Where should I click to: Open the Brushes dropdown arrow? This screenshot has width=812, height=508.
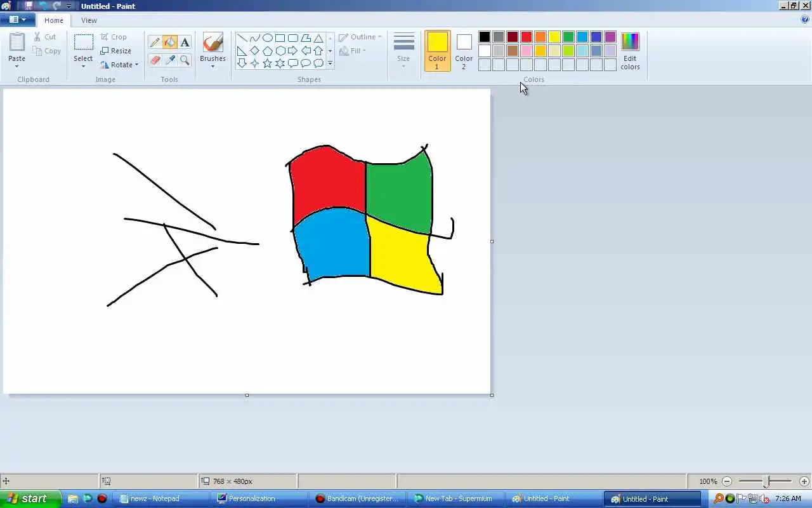click(x=213, y=66)
